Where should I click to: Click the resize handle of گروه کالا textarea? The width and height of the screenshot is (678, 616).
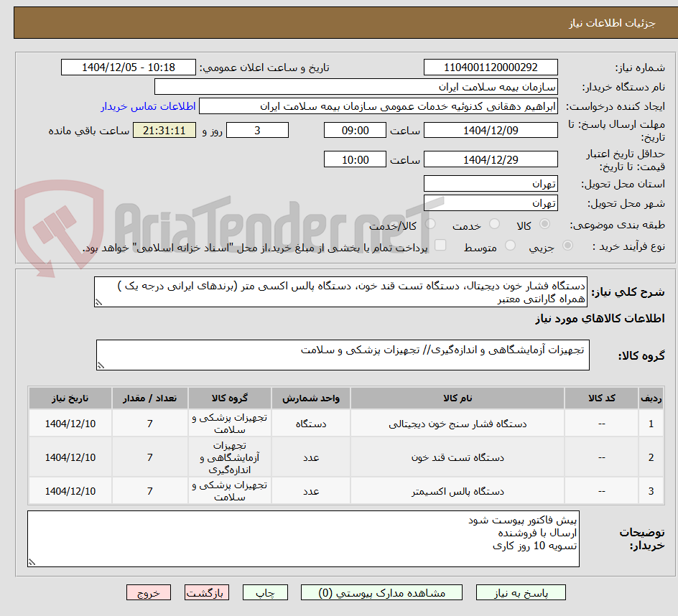101,365
